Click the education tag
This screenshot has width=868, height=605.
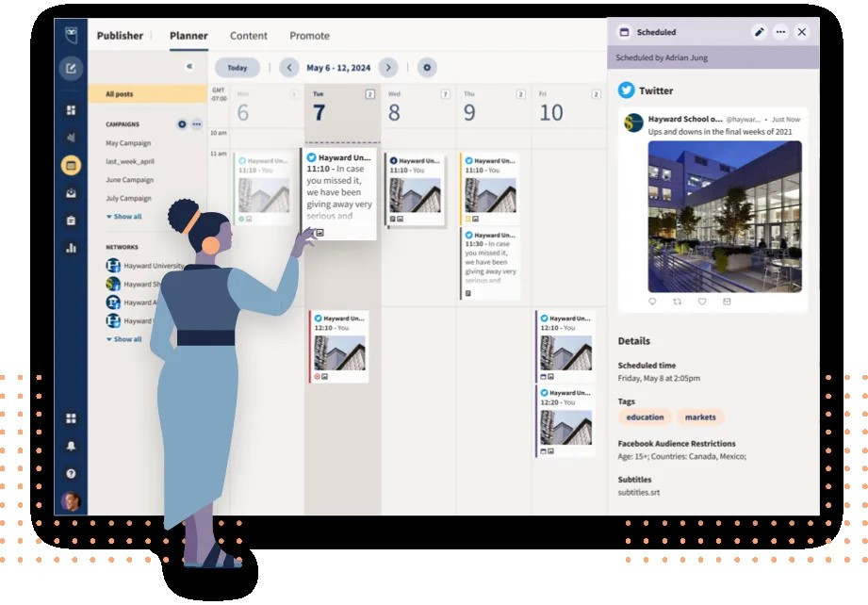[645, 417]
